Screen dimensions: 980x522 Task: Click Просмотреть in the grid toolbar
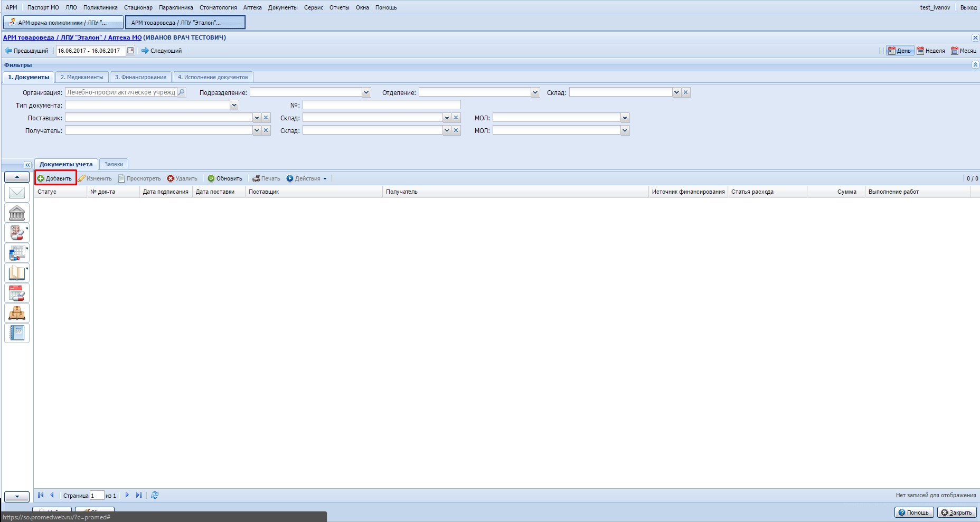click(x=139, y=178)
